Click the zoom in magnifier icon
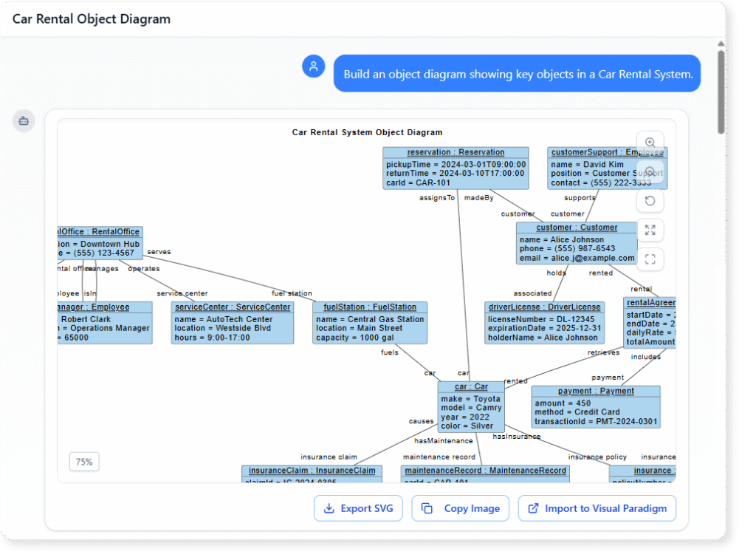 [650, 143]
